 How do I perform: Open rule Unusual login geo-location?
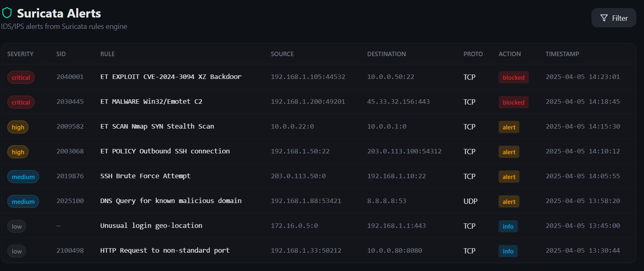[x=151, y=225]
